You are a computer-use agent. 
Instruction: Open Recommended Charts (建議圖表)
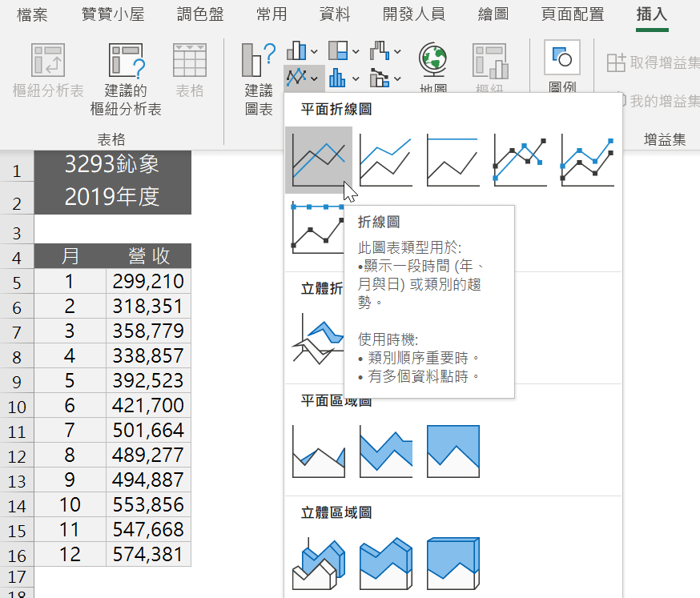259,79
